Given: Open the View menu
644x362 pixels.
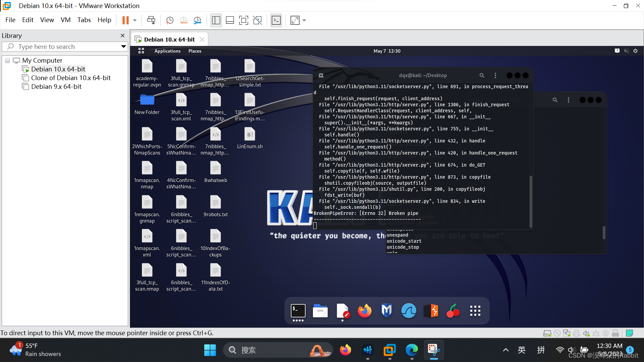Looking at the screenshot, I should click(x=47, y=20).
